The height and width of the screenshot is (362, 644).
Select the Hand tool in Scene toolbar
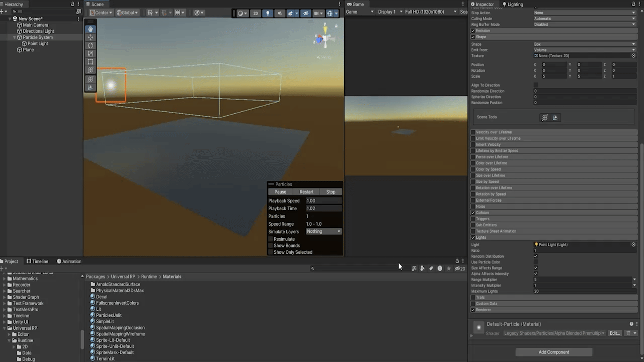pos(91,29)
